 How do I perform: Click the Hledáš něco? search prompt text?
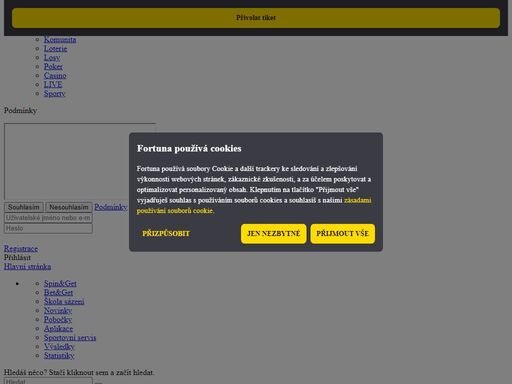[x=79, y=372]
